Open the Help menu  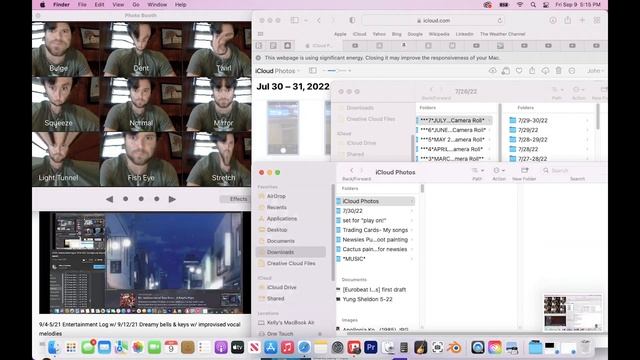(x=180, y=4)
